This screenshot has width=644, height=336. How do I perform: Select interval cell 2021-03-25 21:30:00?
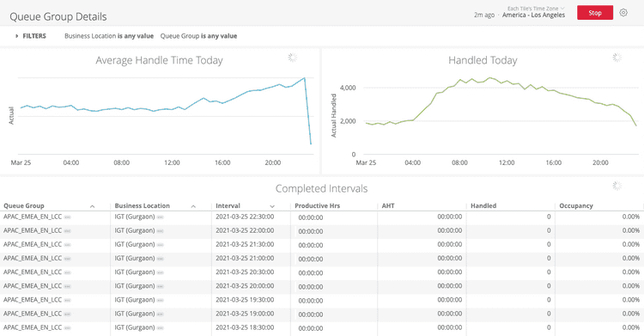coord(245,244)
